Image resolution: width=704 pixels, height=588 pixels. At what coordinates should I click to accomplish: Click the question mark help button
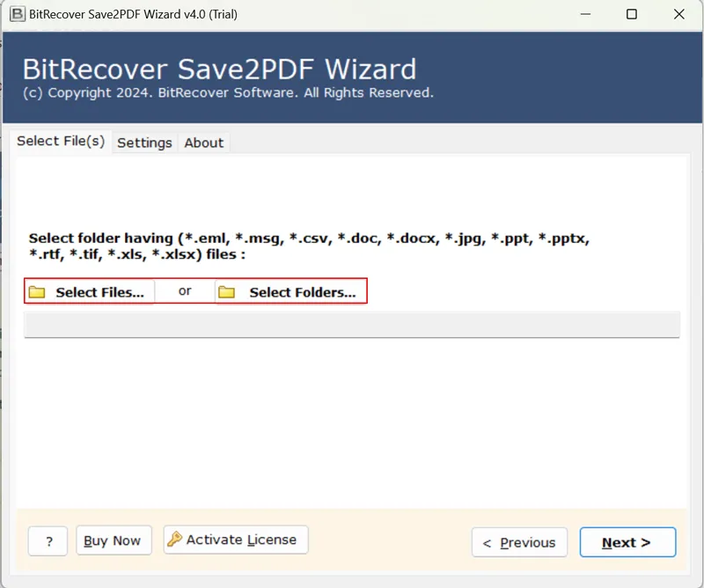click(x=48, y=541)
